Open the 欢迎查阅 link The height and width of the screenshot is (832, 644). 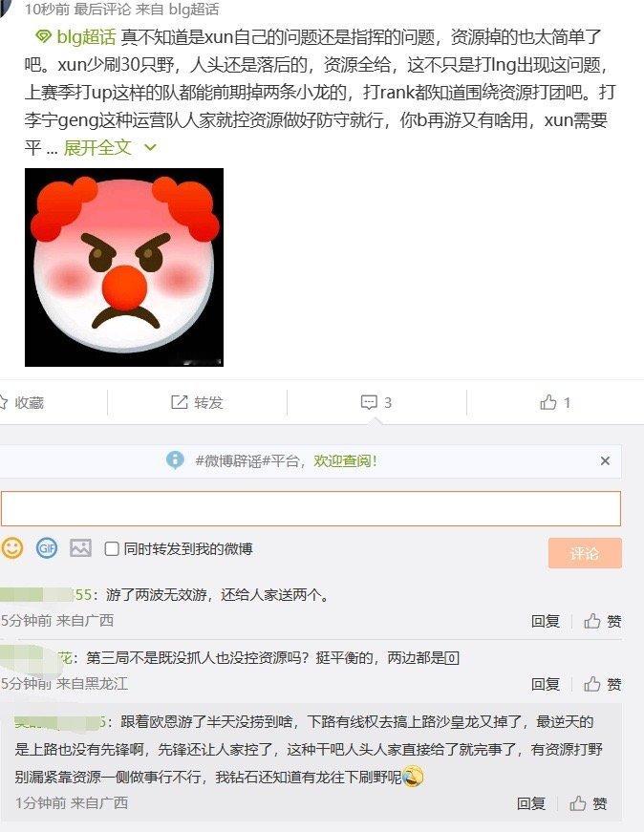(x=345, y=460)
